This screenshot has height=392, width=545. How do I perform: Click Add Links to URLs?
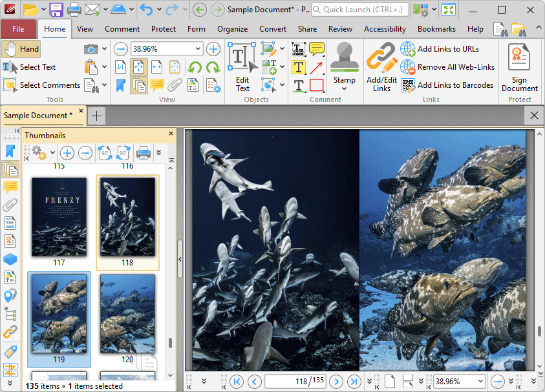[447, 49]
